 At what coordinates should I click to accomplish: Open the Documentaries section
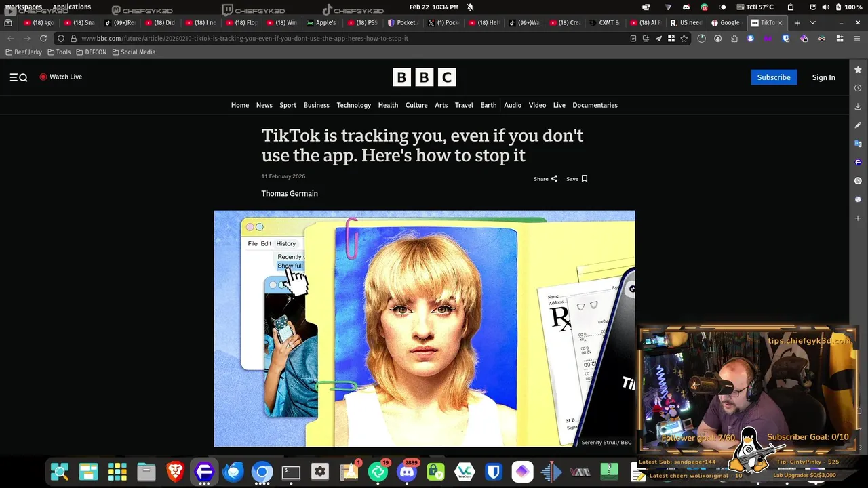pos(595,105)
